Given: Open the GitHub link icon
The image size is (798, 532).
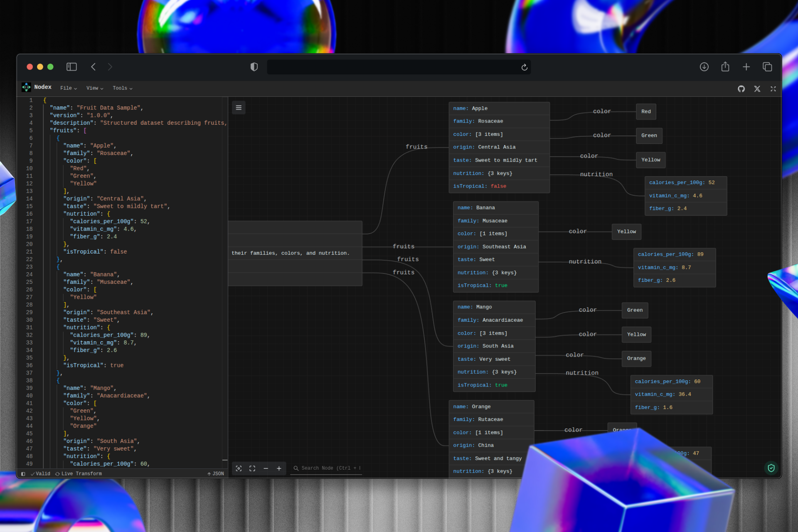Looking at the screenshot, I should (741, 89).
